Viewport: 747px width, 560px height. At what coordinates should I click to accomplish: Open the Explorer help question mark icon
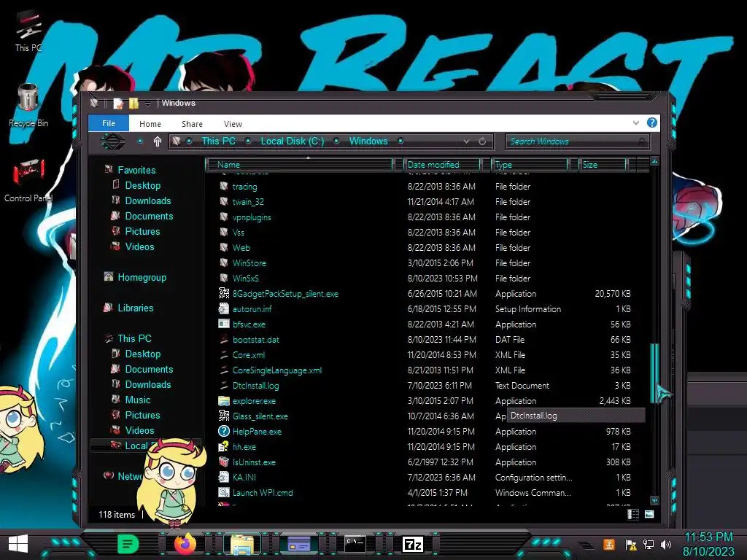pyautogui.click(x=651, y=122)
